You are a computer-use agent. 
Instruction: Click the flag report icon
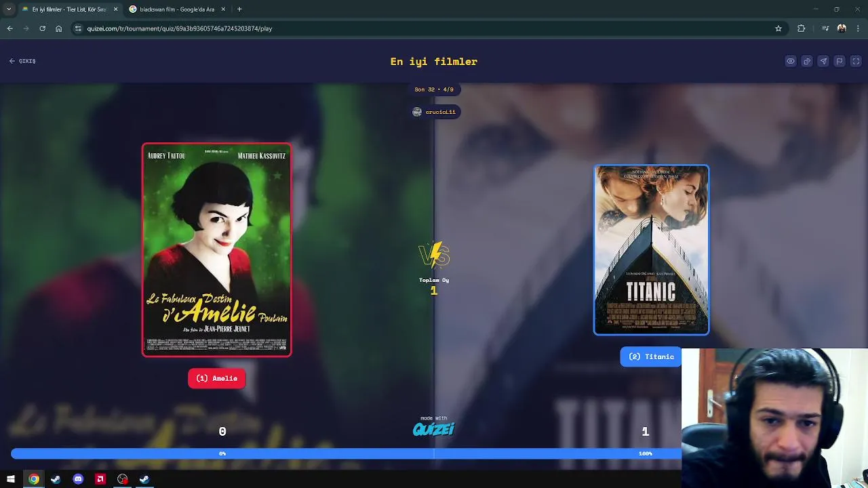(840, 61)
